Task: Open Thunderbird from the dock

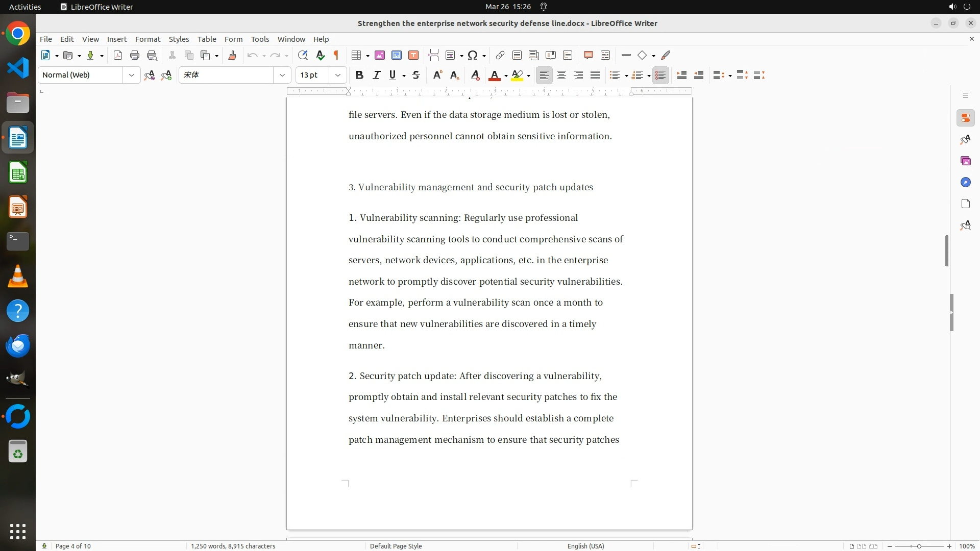Action: pyautogui.click(x=18, y=346)
